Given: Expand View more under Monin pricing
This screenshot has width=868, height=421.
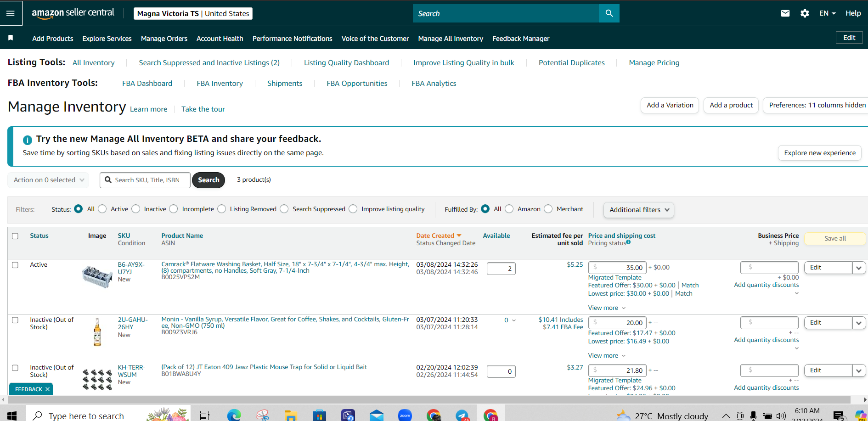Looking at the screenshot, I should point(607,355).
